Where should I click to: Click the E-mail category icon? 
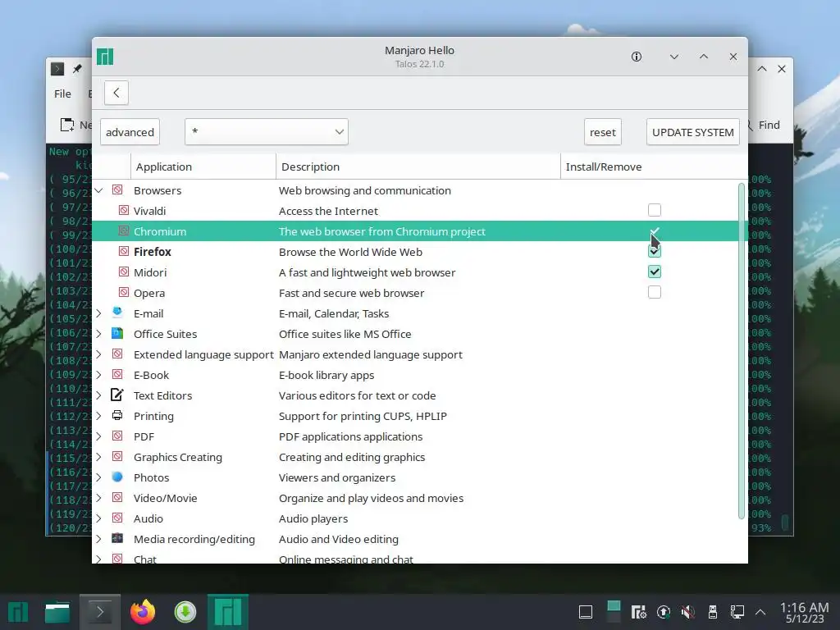(x=117, y=313)
